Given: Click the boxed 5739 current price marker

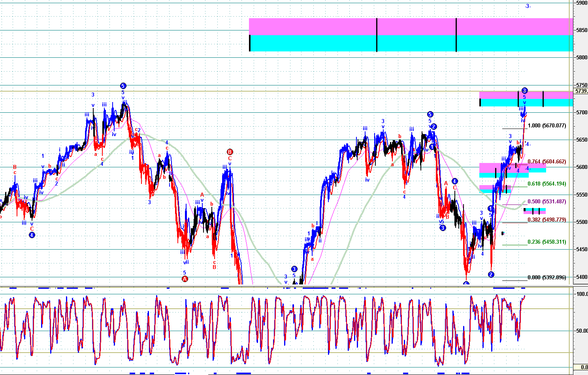Looking at the screenshot, I should 581,91.
